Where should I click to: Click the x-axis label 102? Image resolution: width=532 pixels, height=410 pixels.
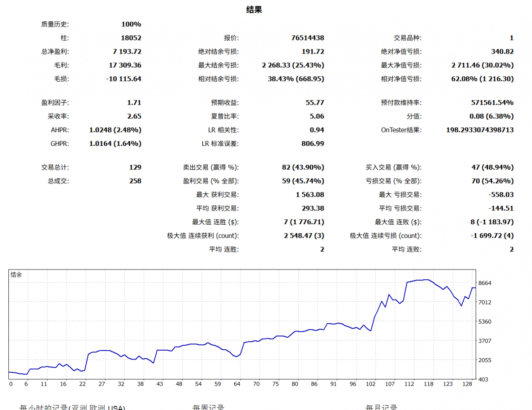tap(370, 384)
